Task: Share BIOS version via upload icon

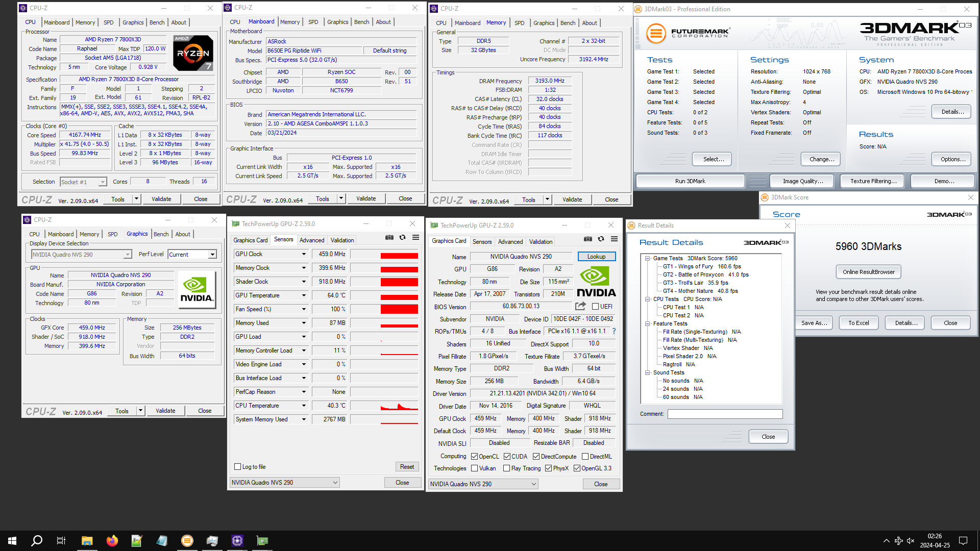Action: [580, 306]
